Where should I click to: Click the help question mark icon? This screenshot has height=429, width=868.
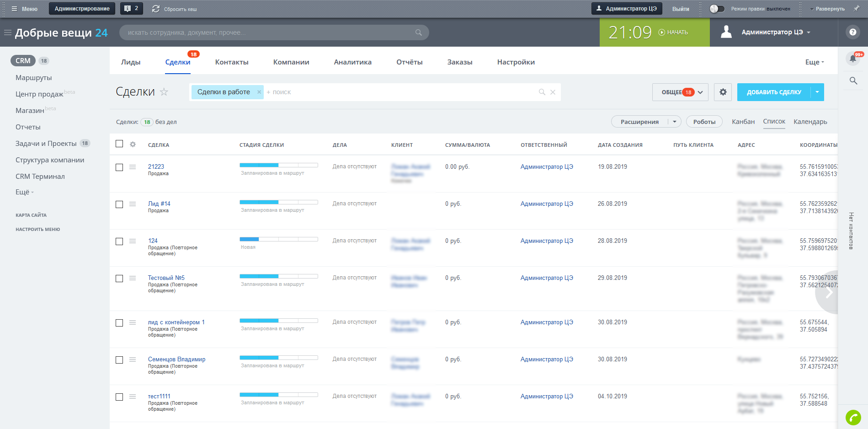point(852,32)
